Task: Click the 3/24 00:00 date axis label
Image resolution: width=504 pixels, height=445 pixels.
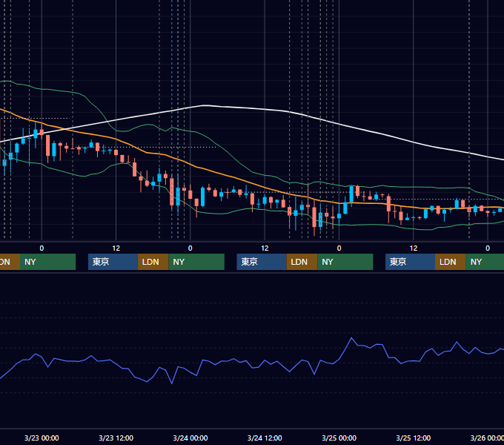Action: (x=190, y=438)
